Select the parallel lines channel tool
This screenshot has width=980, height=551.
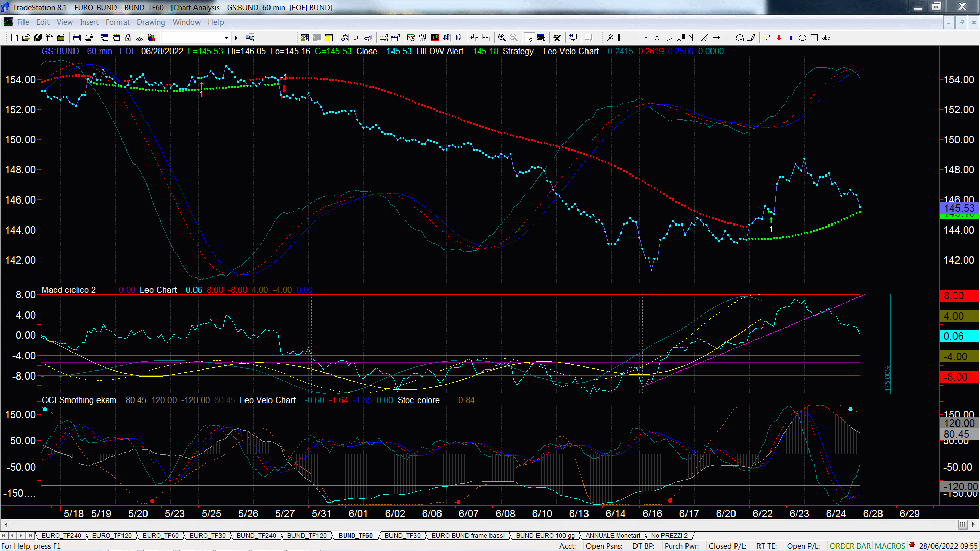coord(728,38)
